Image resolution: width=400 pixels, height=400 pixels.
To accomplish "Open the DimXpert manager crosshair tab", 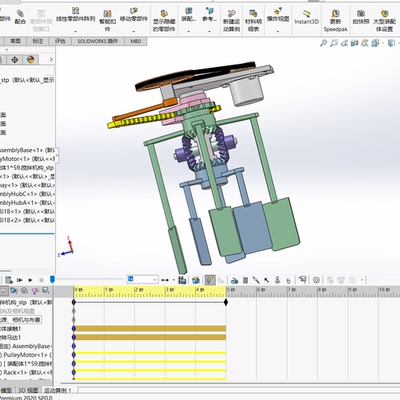I will 14,60.
